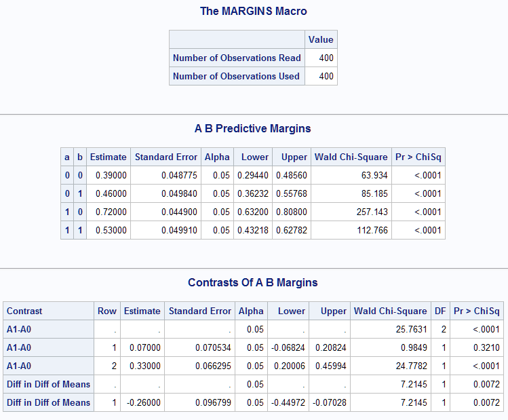Click Wald chi-square value 0.9849

(x=414, y=347)
